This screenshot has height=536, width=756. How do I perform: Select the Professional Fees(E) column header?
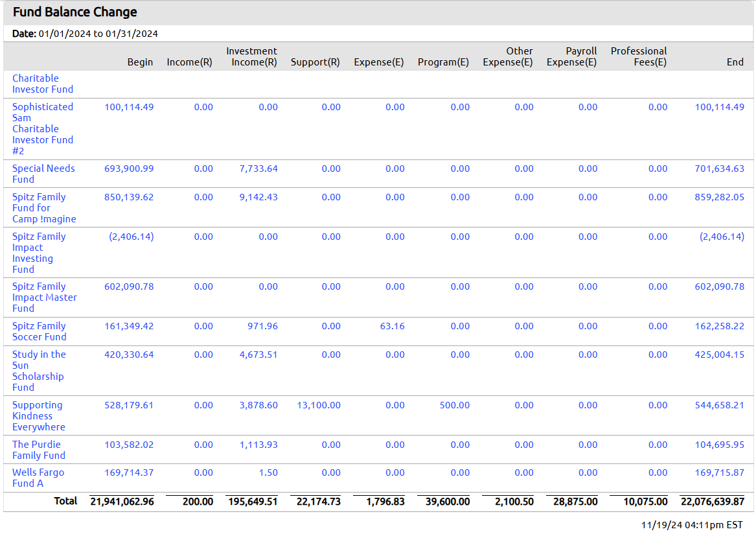click(639, 56)
